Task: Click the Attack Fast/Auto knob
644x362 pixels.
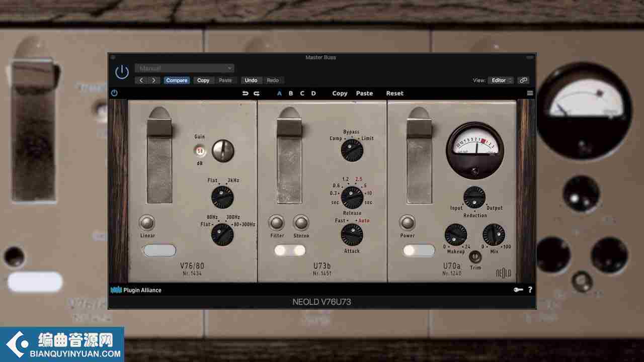Action: (x=352, y=235)
